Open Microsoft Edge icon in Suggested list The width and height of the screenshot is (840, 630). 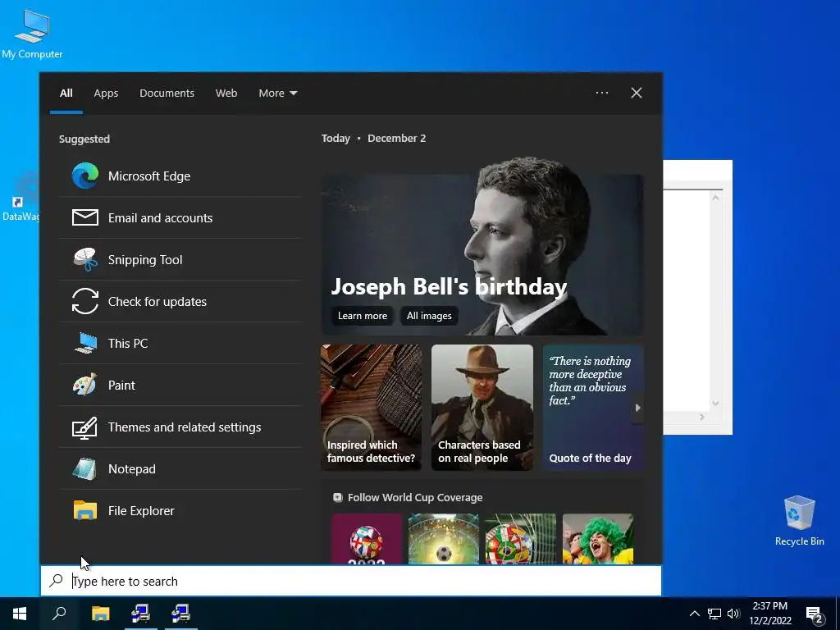85,176
